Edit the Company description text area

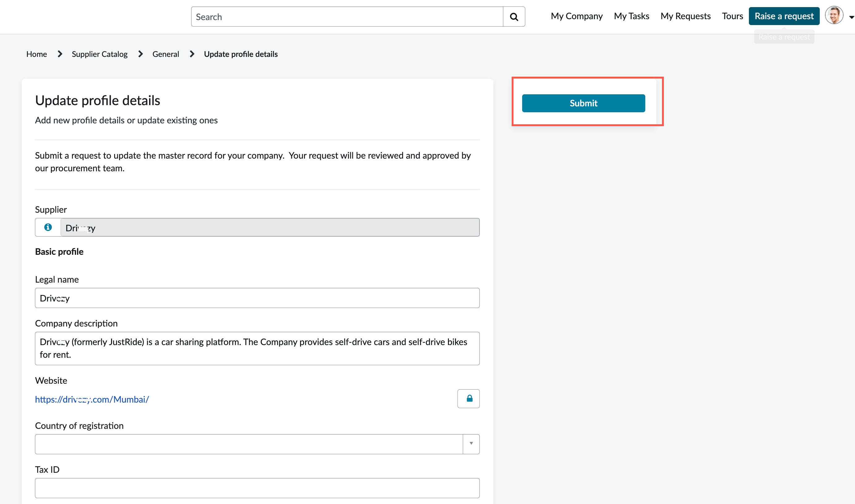[257, 348]
